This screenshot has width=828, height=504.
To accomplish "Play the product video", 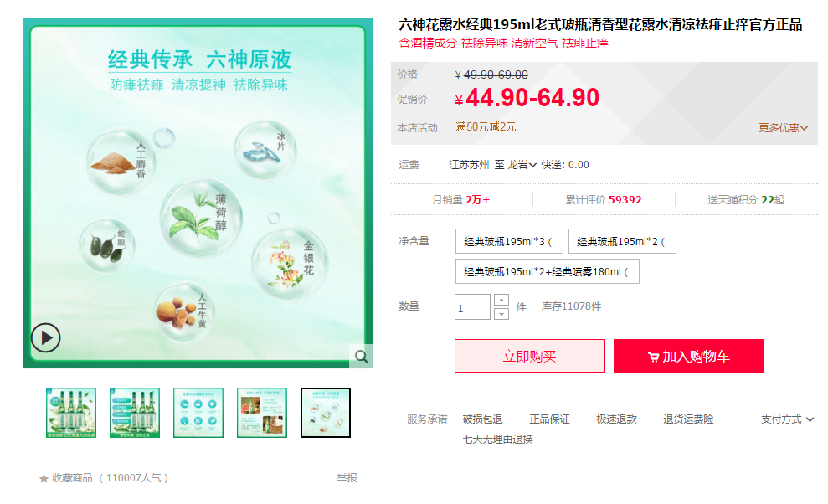I will [45, 337].
